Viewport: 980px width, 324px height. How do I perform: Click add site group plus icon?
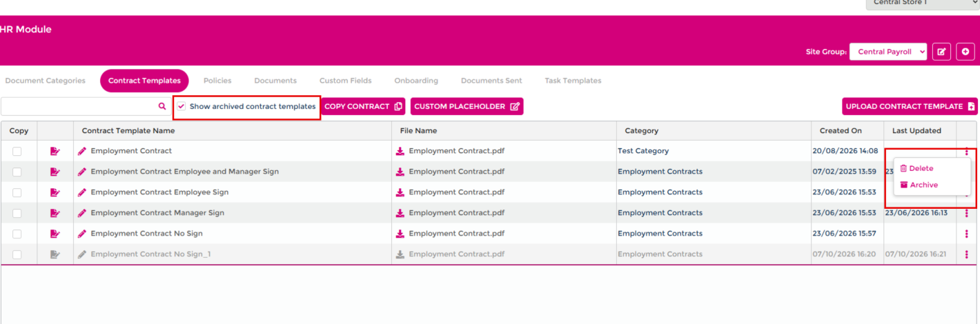coord(966,52)
